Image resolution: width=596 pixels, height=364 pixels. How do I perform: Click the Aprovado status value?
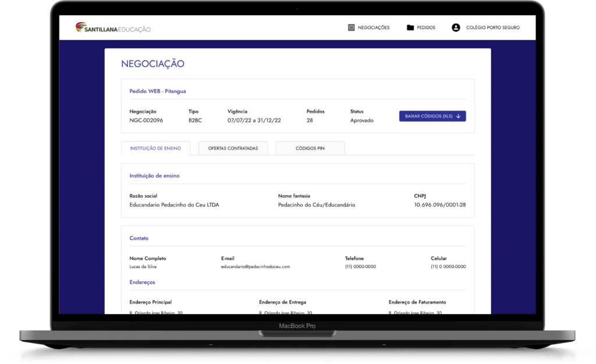(361, 120)
